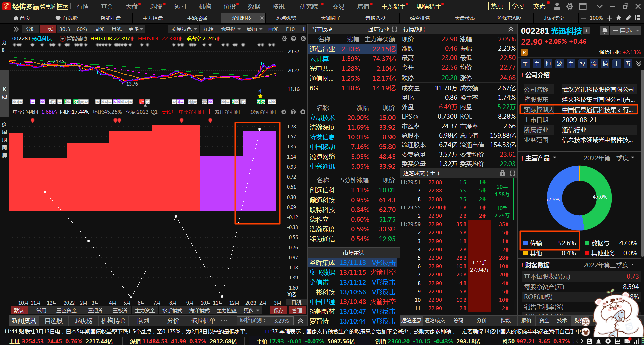Collapse the 行情数据 panel
This screenshot has width=644, height=345.
click(x=511, y=29)
